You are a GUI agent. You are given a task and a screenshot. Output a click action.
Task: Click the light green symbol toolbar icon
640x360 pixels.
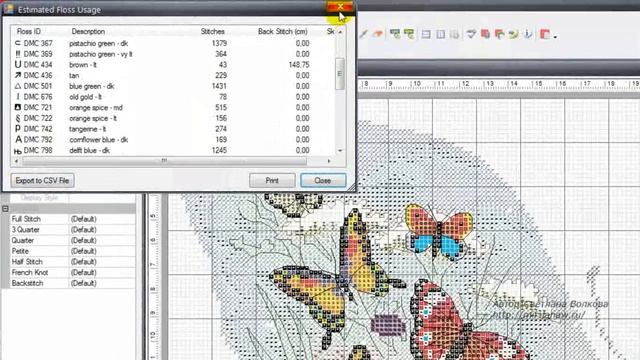(x=409, y=34)
